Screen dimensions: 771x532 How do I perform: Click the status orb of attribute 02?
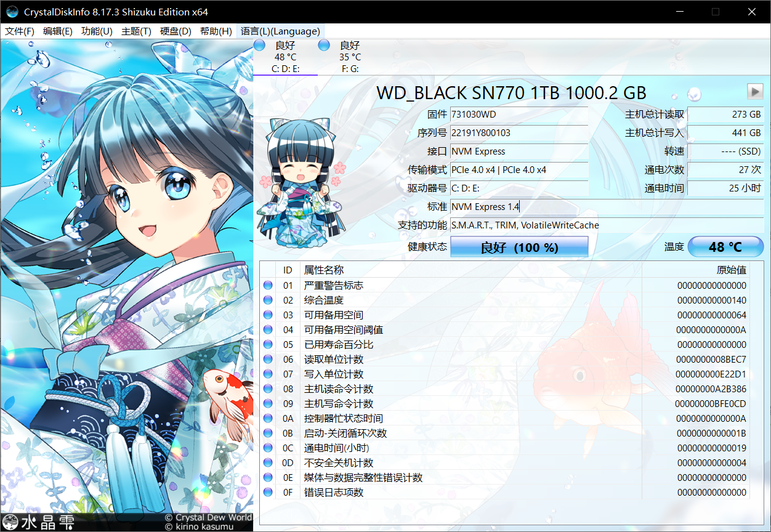click(x=268, y=300)
